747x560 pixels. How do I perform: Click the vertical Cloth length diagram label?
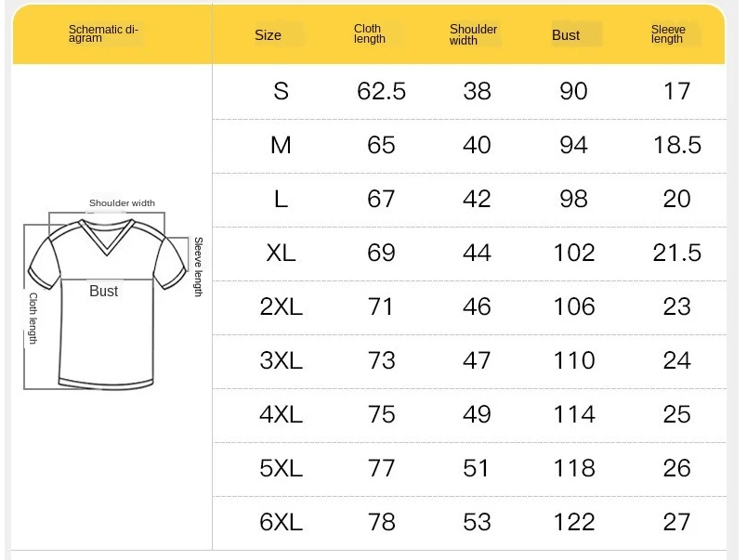tap(33, 319)
